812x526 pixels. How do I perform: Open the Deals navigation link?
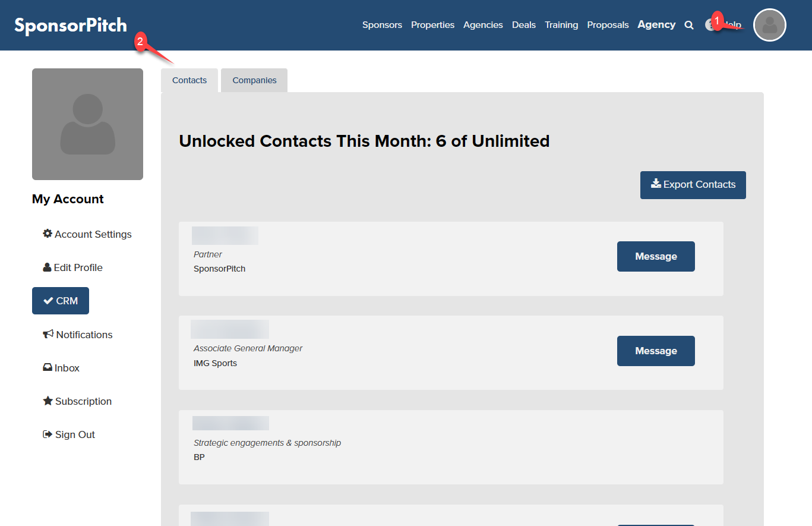pyautogui.click(x=524, y=25)
